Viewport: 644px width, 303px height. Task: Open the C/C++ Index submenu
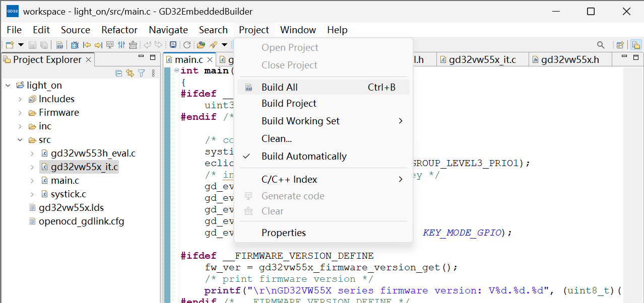click(x=324, y=179)
